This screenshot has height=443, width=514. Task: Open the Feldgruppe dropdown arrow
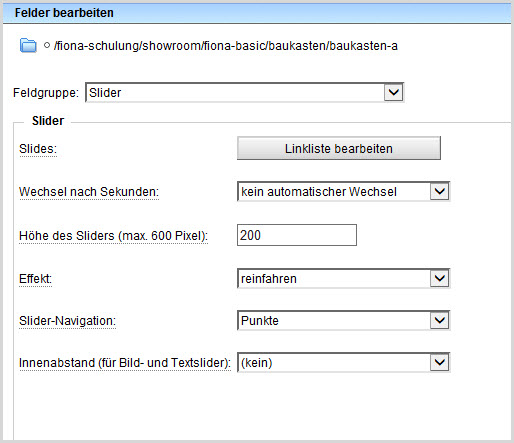pyautogui.click(x=393, y=92)
